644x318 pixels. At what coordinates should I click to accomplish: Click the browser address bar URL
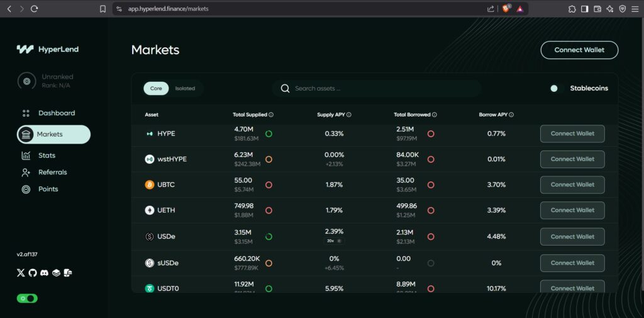click(169, 9)
